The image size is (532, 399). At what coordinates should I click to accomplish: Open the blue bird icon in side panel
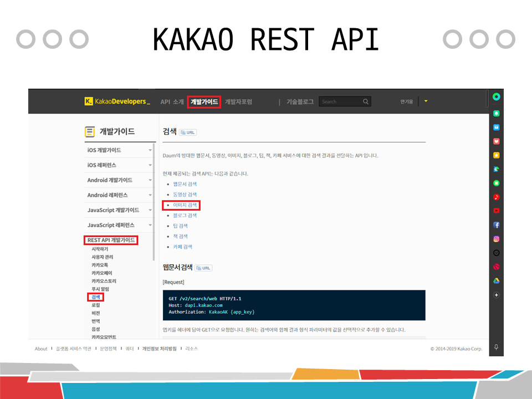click(496, 169)
